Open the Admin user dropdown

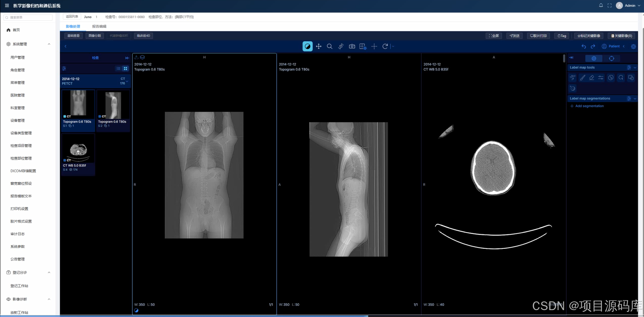pos(628,5)
